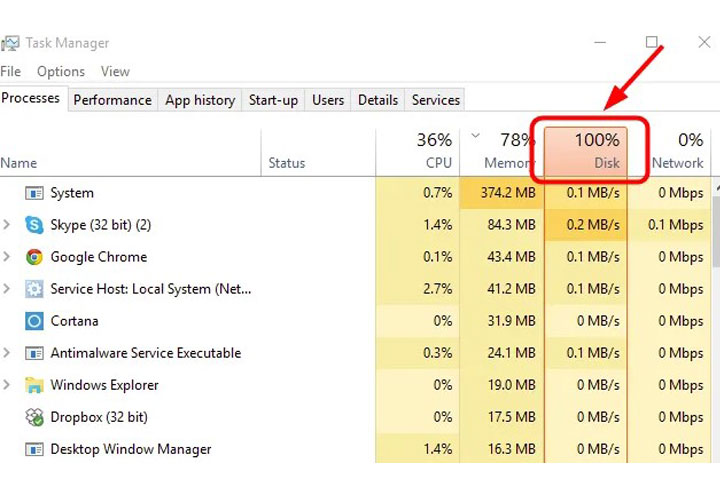Sort by the 100% Disk column header
Screen dimensions: 720x480
click(x=585, y=152)
